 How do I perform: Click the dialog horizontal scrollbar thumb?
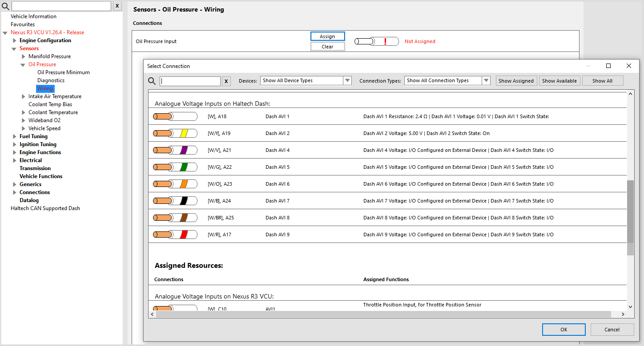point(383,314)
